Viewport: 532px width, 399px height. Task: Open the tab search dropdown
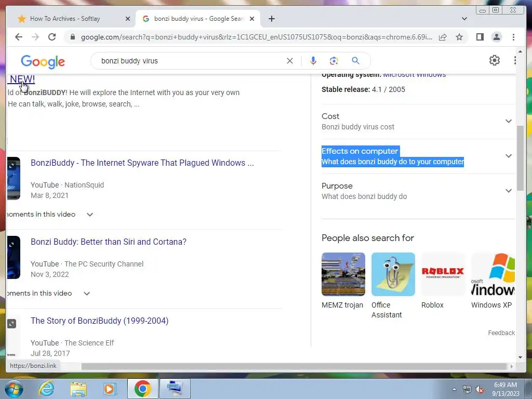click(464, 19)
